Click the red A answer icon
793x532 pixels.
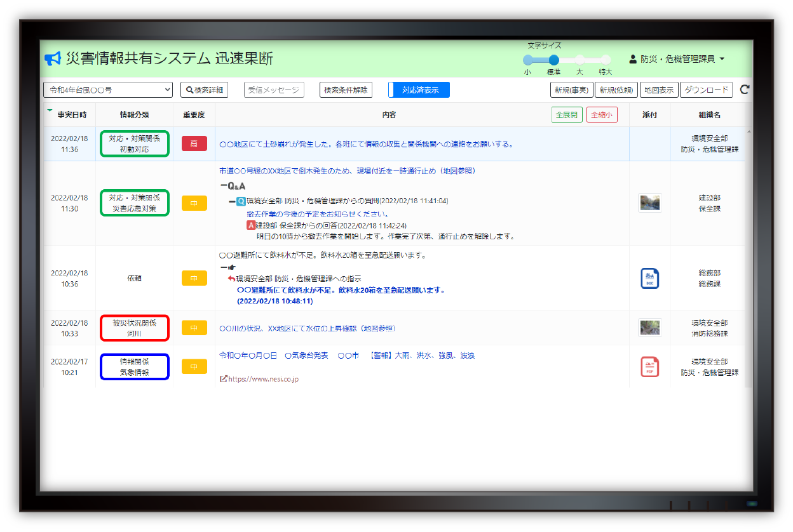tap(250, 225)
